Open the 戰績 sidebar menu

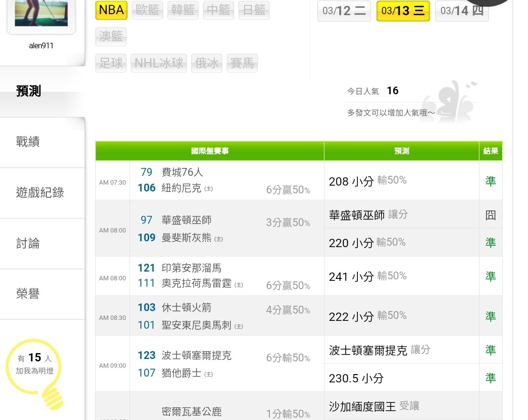click(42, 142)
